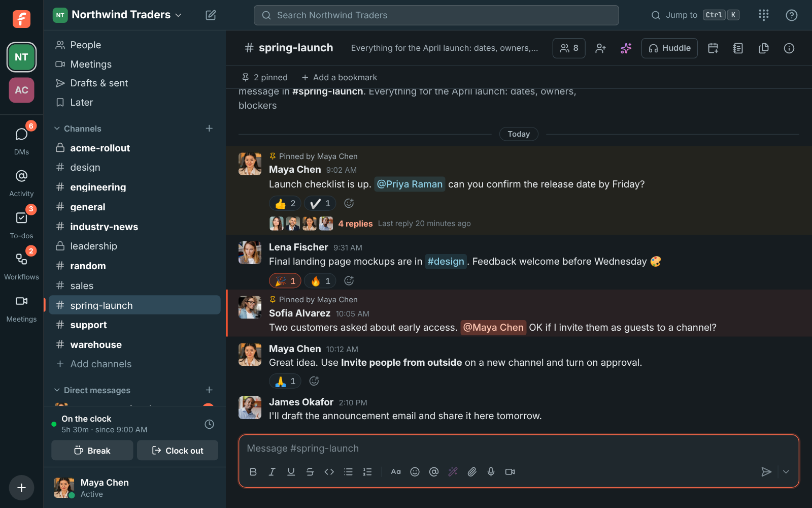
Task: Click the mention @ icon in composer
Action: pyautogui.click(x=433, y=472)
